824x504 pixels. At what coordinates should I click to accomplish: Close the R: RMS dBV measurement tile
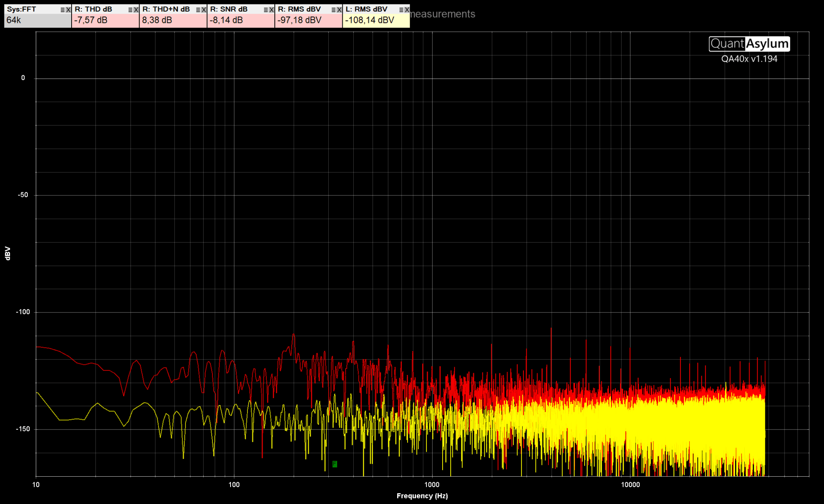[x=339, y=10]
